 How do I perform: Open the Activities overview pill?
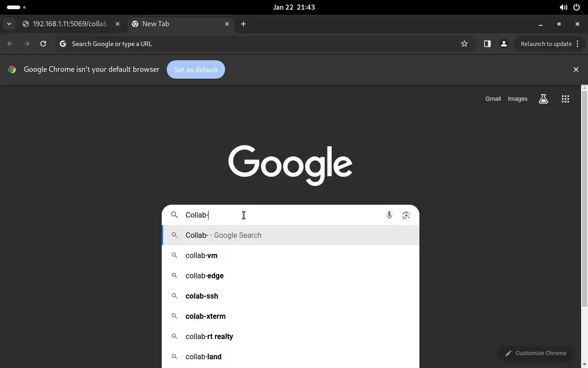pyautogui.click(x=17, y=7)
